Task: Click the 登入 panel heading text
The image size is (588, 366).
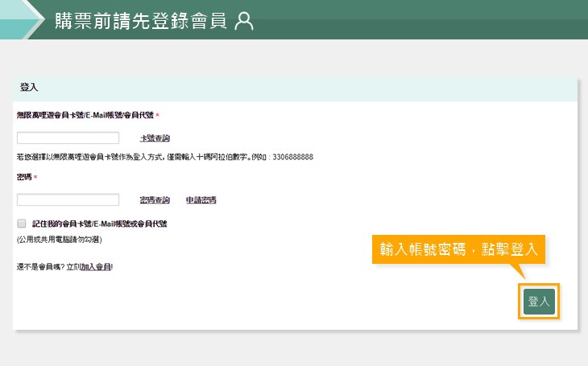Action: click(29, 88)
